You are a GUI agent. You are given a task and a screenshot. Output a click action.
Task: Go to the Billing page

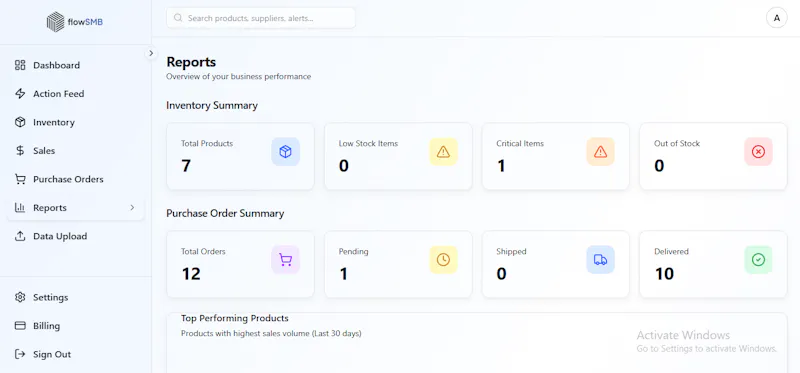76,326
